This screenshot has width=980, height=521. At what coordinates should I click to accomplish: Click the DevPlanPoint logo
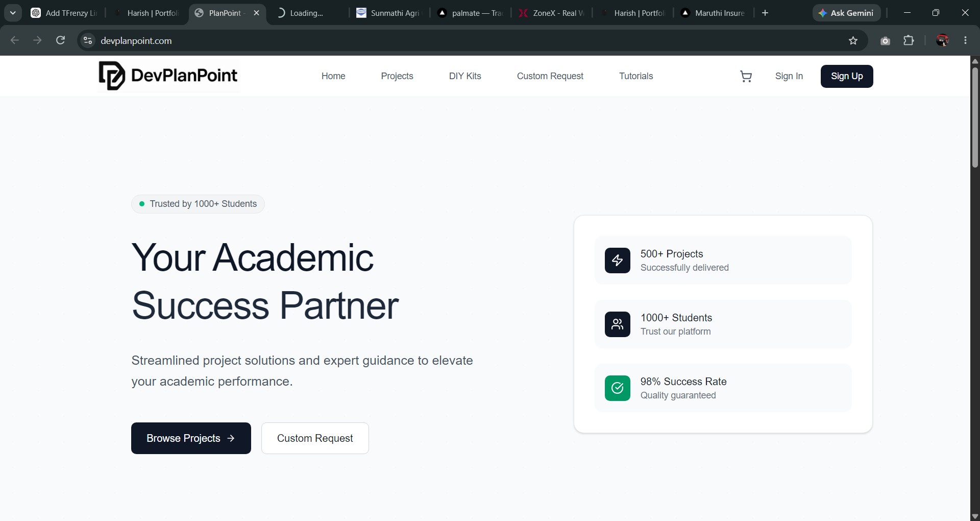point(168,76)
